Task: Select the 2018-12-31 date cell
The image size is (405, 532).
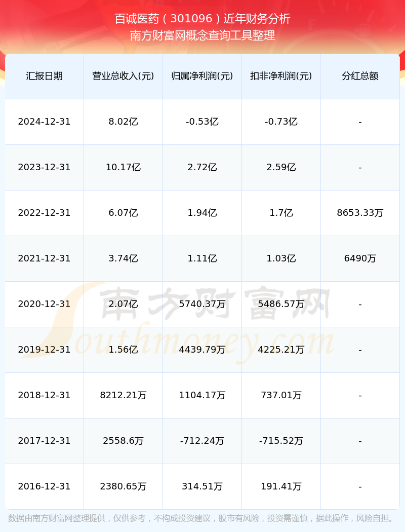Action: coord(45,395)
